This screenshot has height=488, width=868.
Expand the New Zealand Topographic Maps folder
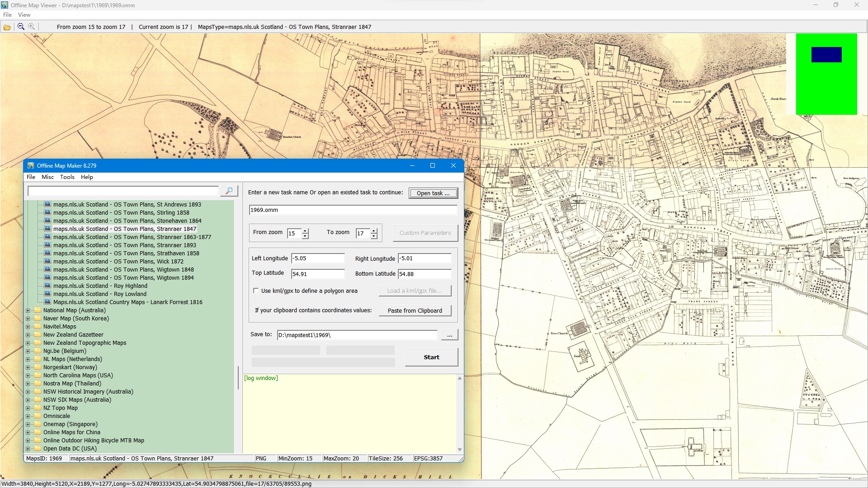(x=28, y=343)
